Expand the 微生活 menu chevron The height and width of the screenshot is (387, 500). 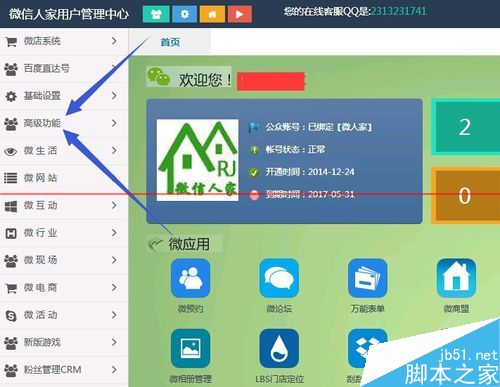(114, 150)
